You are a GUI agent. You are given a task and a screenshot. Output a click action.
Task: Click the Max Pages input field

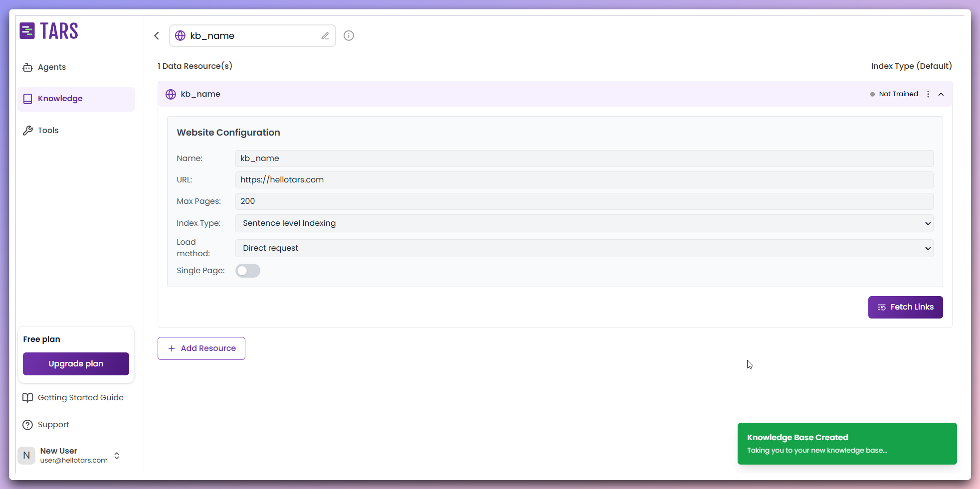coord(584,201)
